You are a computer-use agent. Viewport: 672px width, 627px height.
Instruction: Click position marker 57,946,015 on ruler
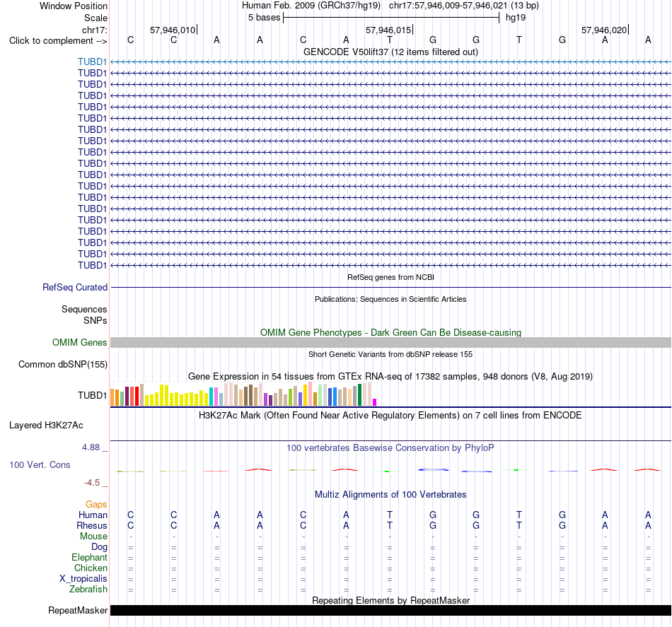pos(389,30)
